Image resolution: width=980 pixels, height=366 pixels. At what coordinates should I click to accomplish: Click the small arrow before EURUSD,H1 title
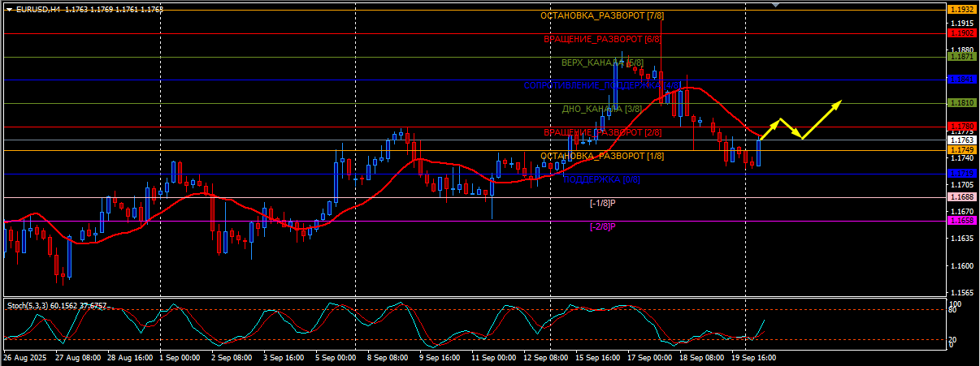click(7, 10)
